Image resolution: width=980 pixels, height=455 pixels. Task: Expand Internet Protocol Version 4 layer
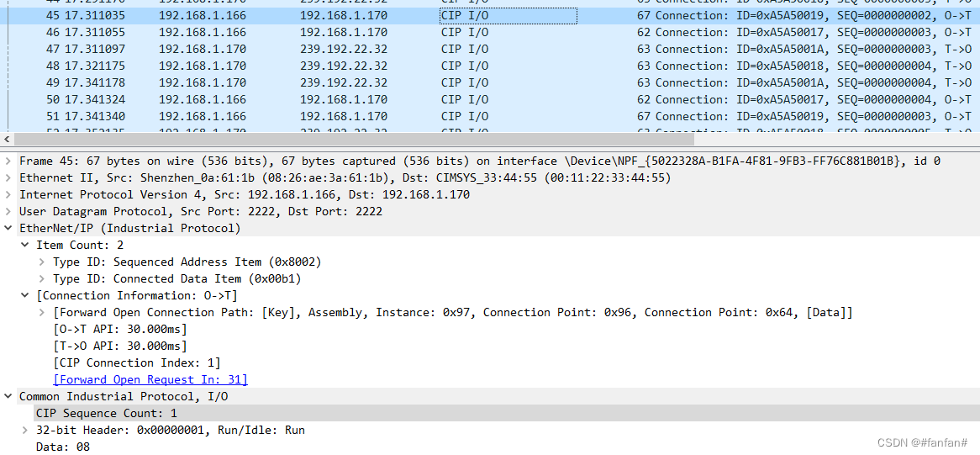coord(8,195)
